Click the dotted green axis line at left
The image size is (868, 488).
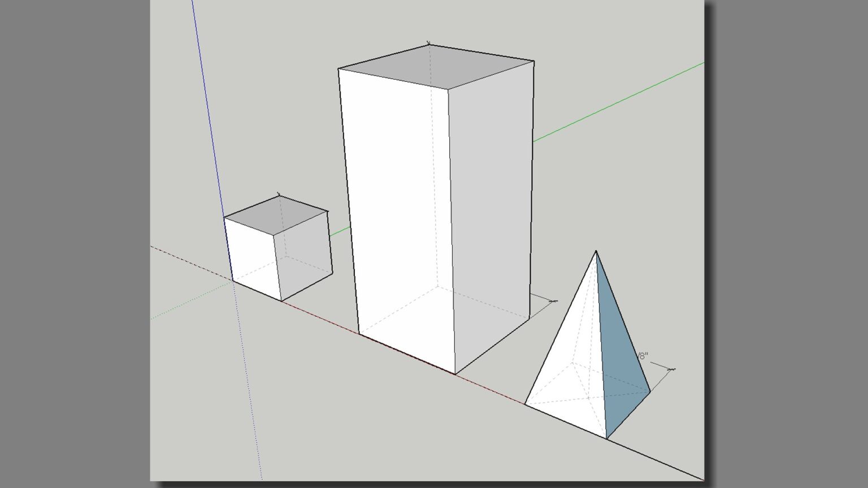pyautogui.click(x=186, y=303)
